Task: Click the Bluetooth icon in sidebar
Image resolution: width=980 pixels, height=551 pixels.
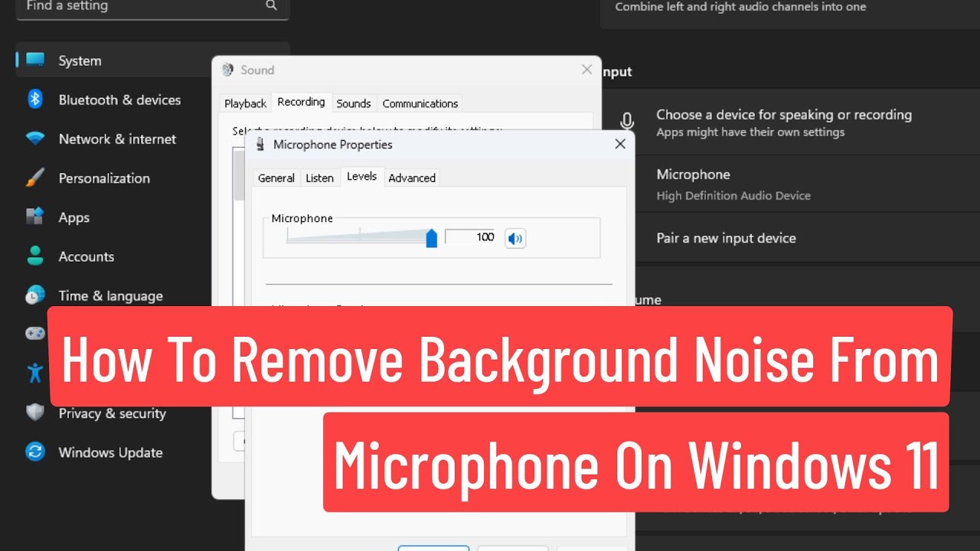Action: click(x=35, y=99)
